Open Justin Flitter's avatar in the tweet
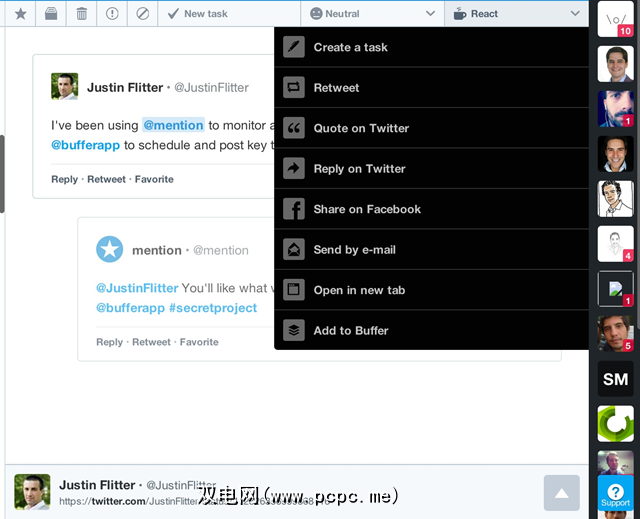This screenshot has height=519, width=640. coord(64,86)
